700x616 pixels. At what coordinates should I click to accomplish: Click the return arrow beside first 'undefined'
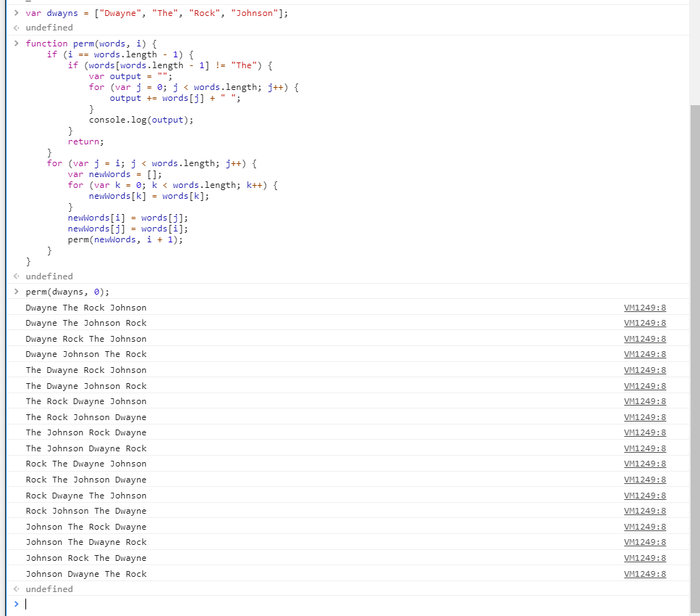coord(17,28)
